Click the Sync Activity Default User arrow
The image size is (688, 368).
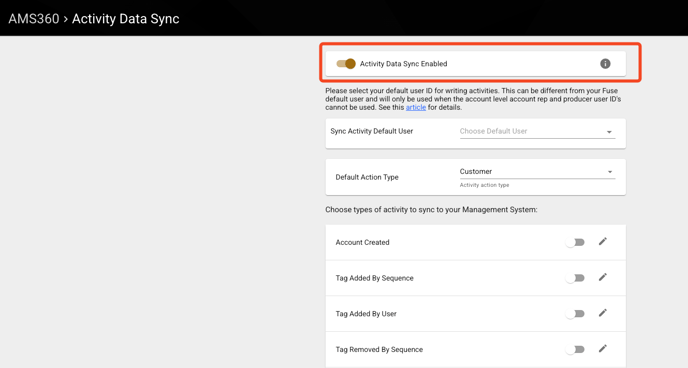point(609,132)
